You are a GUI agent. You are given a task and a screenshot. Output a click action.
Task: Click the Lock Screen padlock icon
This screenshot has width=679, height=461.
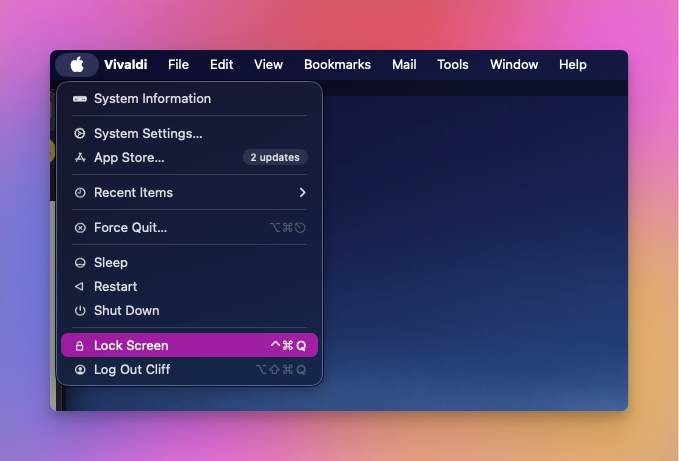(80, 346)
